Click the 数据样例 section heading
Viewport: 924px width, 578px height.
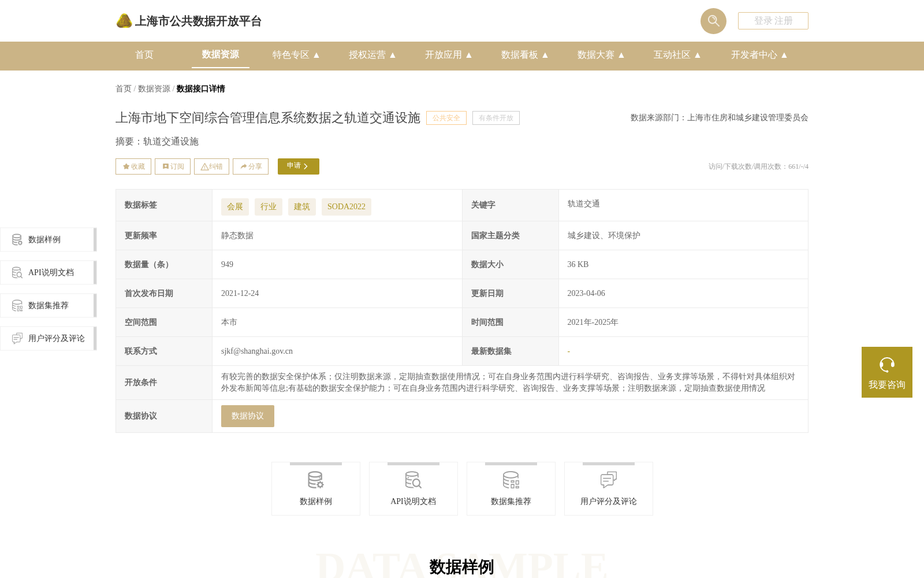(x=461, y=567)
